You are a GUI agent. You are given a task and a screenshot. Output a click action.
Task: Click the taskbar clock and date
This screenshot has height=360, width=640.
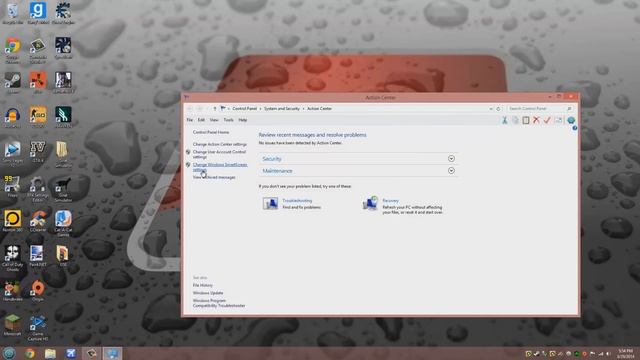625,353
